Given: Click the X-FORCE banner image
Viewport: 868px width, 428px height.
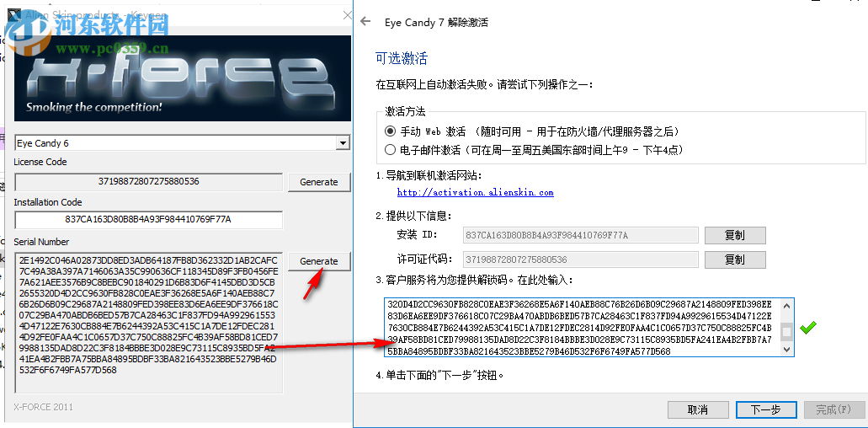Looking at the screenshot, I should click(x=182, y=78).
